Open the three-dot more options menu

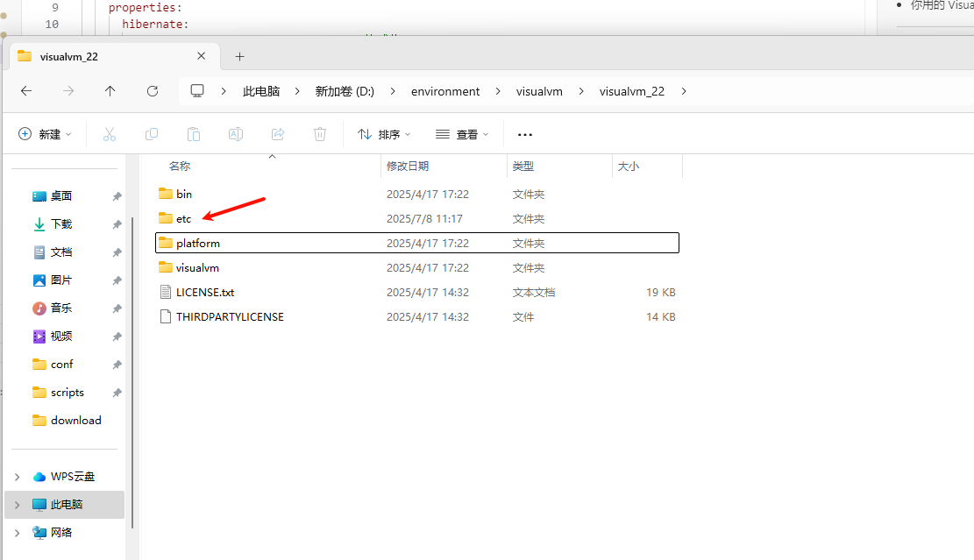[x=525, y=135]
